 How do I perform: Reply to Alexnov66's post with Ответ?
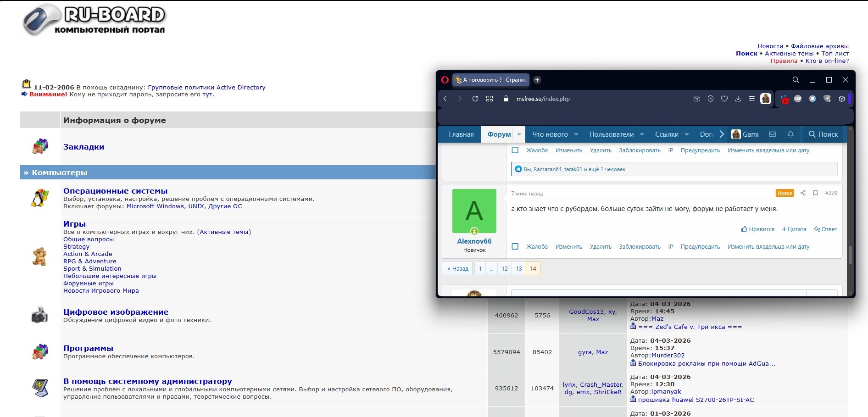point(826,229)
